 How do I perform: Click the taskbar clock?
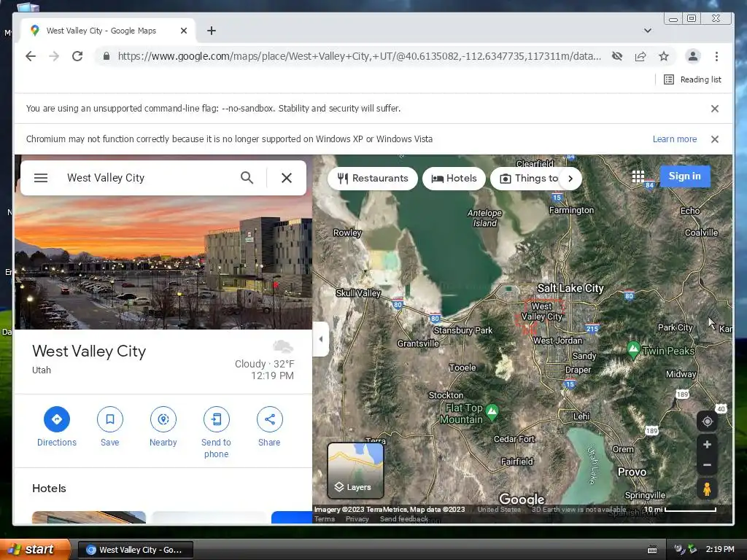pyautogui.click(x=720, y=550)
